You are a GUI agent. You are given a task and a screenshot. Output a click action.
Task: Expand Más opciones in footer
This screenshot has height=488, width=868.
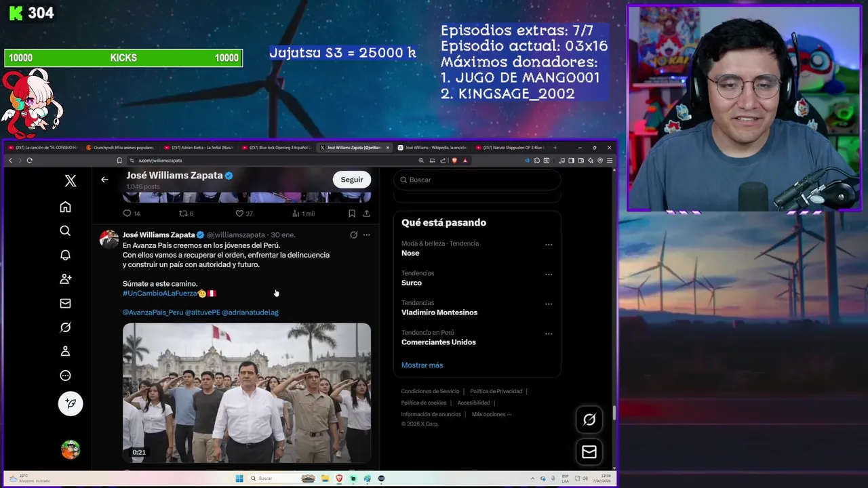pyautogui.click(x=492, y=414)
